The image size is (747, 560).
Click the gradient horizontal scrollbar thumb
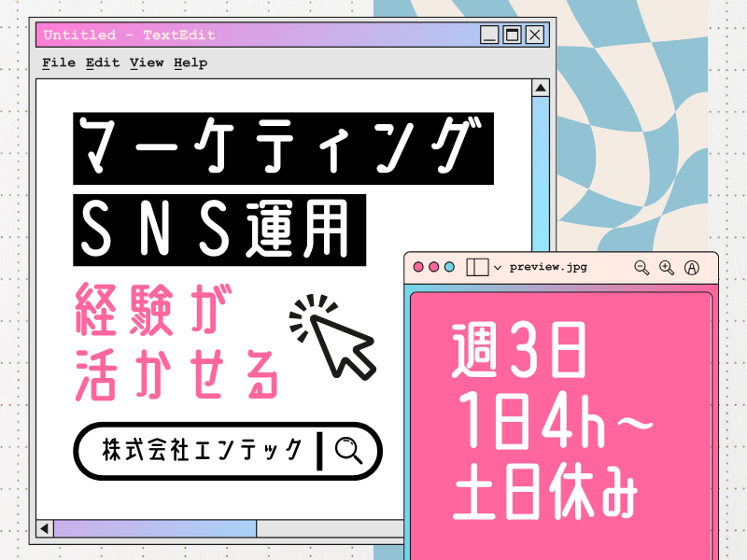click(154, 528)
